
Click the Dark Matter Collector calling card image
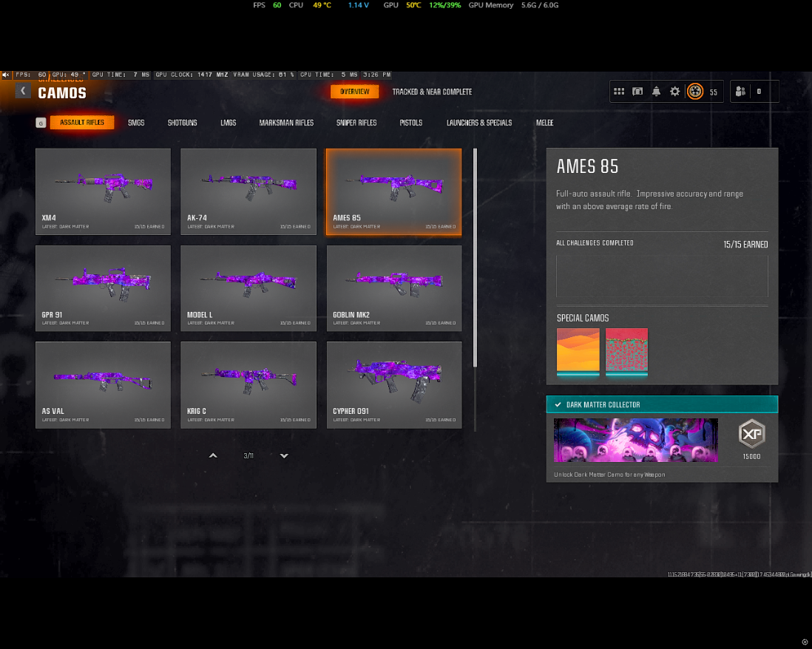[x=636, y=440]
